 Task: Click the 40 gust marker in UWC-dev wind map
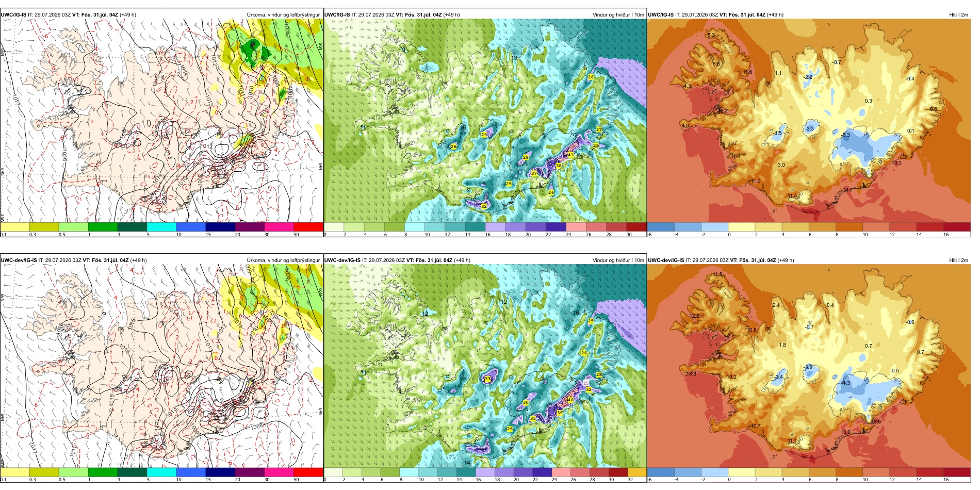pos(570,400)
